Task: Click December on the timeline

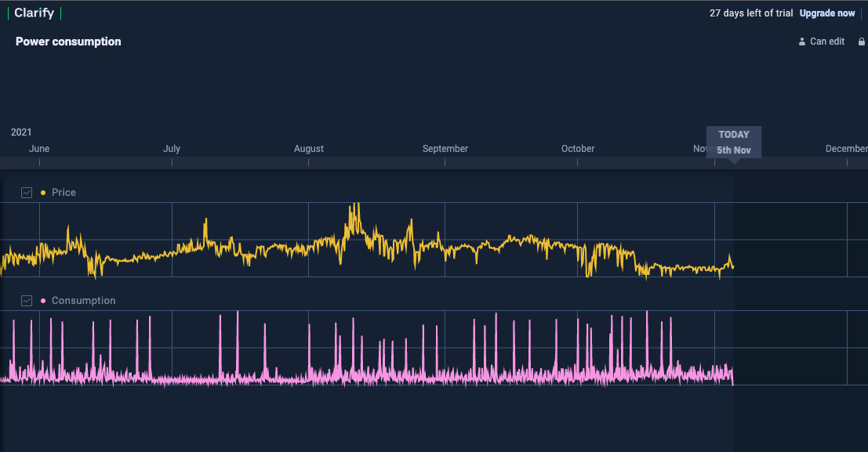Action: 846,149
